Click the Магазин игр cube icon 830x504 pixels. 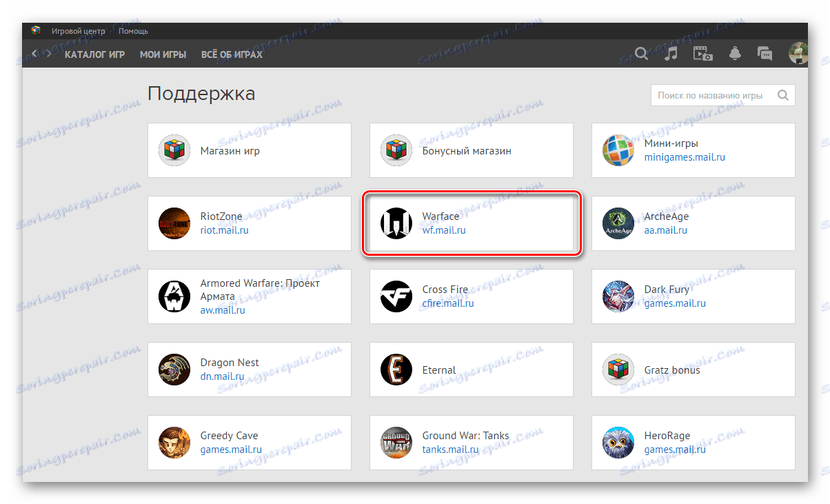[174, 150]
